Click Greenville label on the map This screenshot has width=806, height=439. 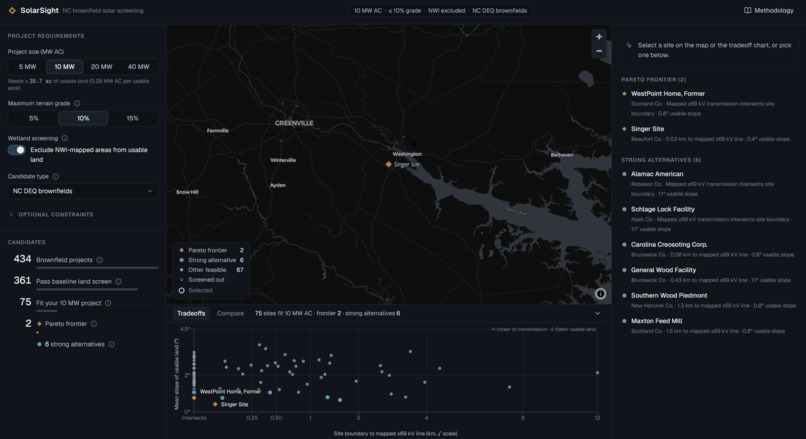pyautogui.click(x=294, y=123)
